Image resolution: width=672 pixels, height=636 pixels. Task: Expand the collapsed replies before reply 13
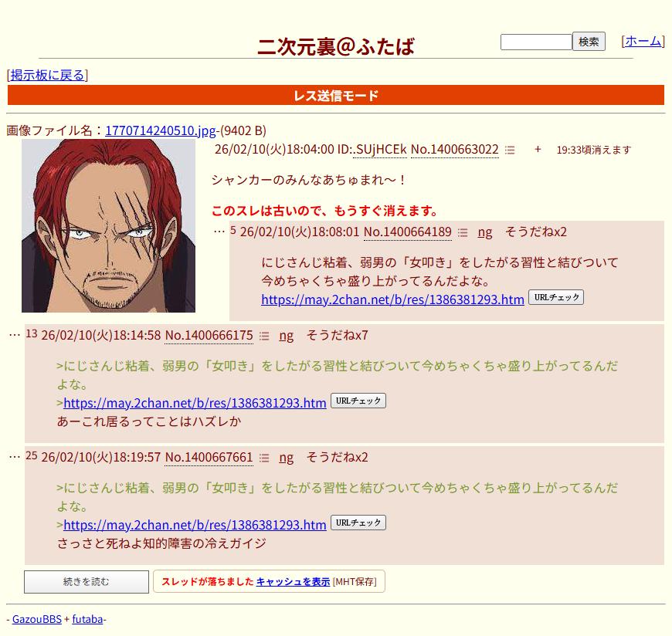coord(15,335)
